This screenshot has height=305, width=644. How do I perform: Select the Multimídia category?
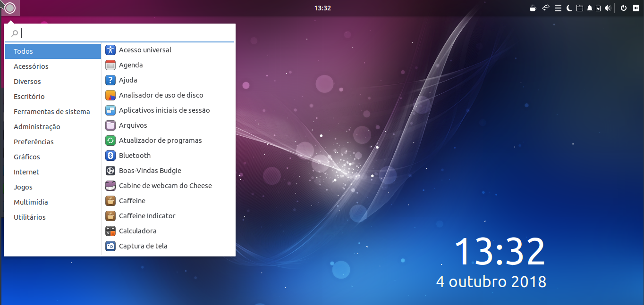point(53,202)
